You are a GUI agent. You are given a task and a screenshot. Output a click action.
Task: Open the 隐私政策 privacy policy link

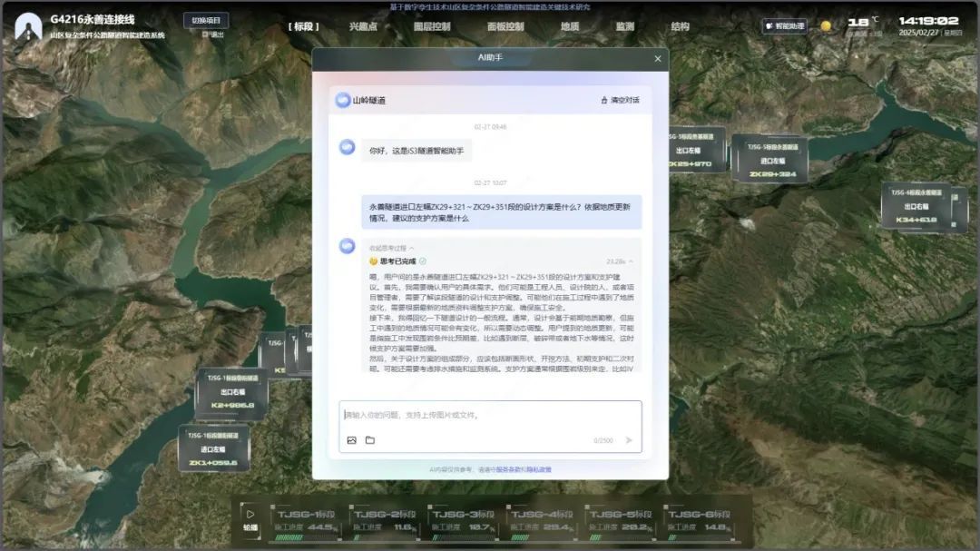pyautogui.click(x=539, y=469)
